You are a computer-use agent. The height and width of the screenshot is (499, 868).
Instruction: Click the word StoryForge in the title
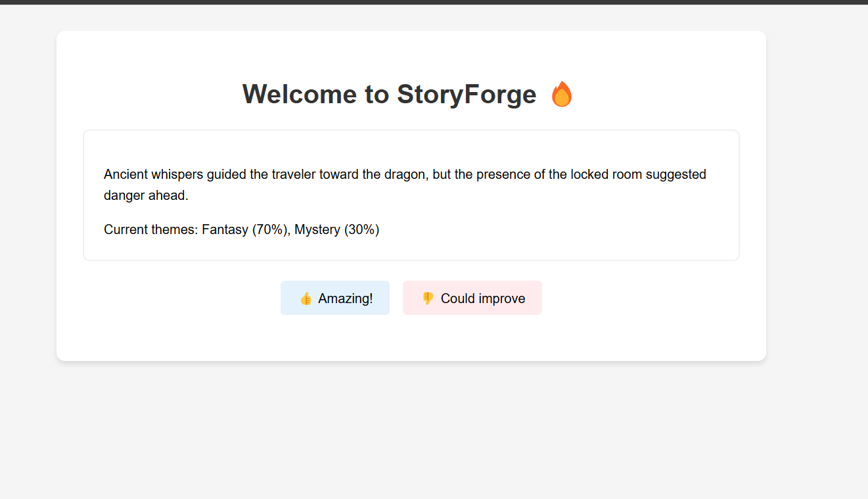pyautogui.click(x=467, y=94)
